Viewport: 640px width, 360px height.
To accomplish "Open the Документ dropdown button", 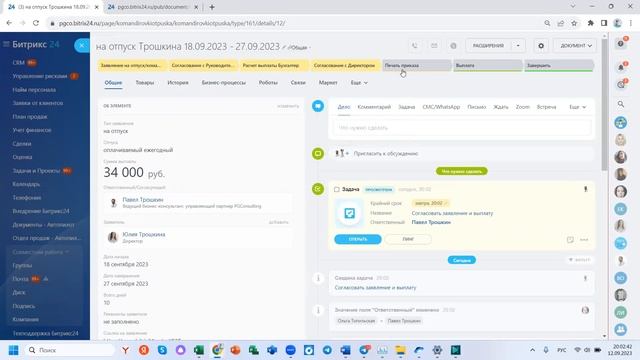I will tap(576, 46).
